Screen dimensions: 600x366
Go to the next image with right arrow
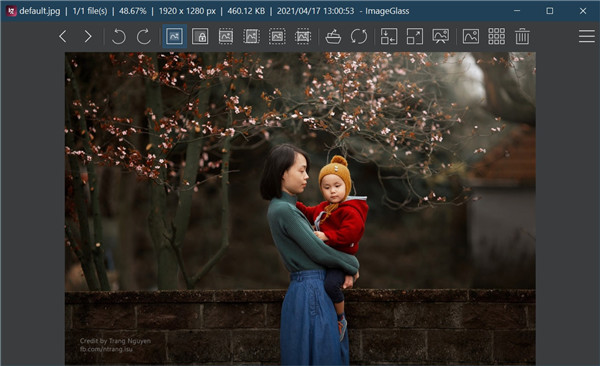88,37
